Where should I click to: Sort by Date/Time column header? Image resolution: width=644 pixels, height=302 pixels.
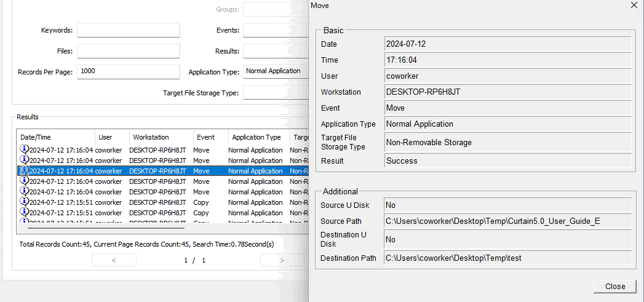click(x=56, y=137)
